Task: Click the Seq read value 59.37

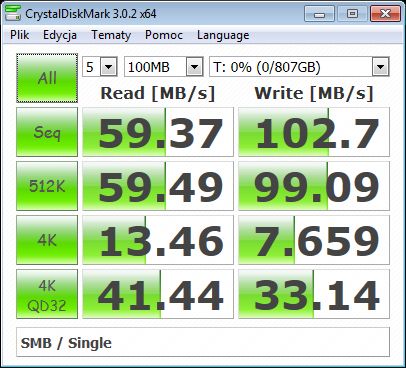Action: coord(158,132)
